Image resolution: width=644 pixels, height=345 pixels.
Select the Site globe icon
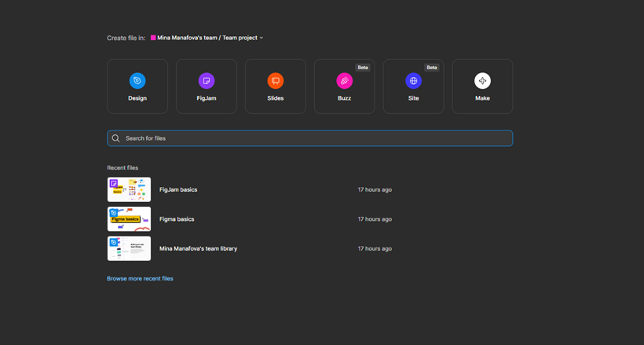[413, 81]
